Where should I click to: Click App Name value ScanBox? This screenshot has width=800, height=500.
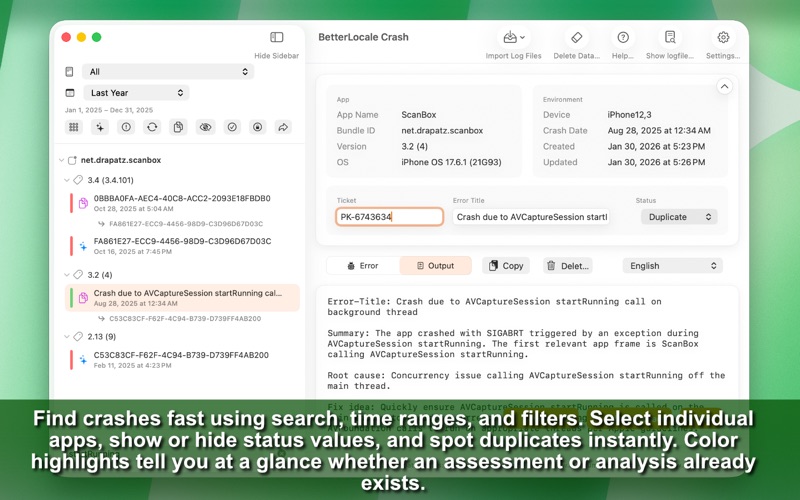coord(418,115)
